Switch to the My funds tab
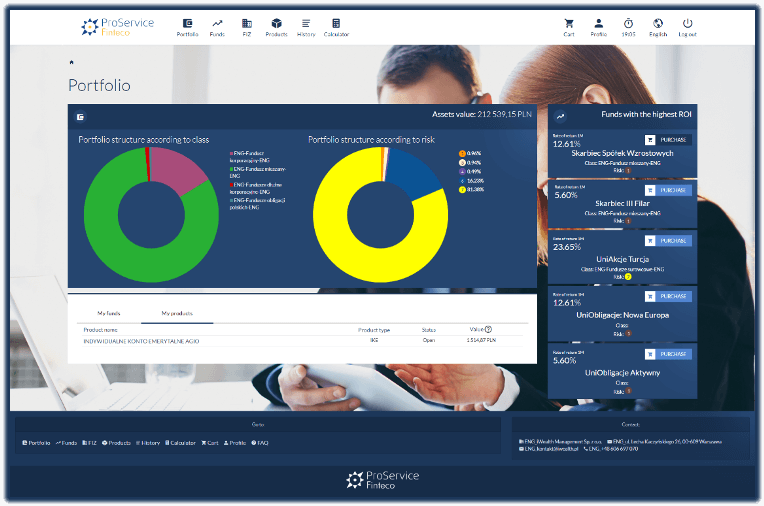764x506 pixels. (x=108, y=314)
